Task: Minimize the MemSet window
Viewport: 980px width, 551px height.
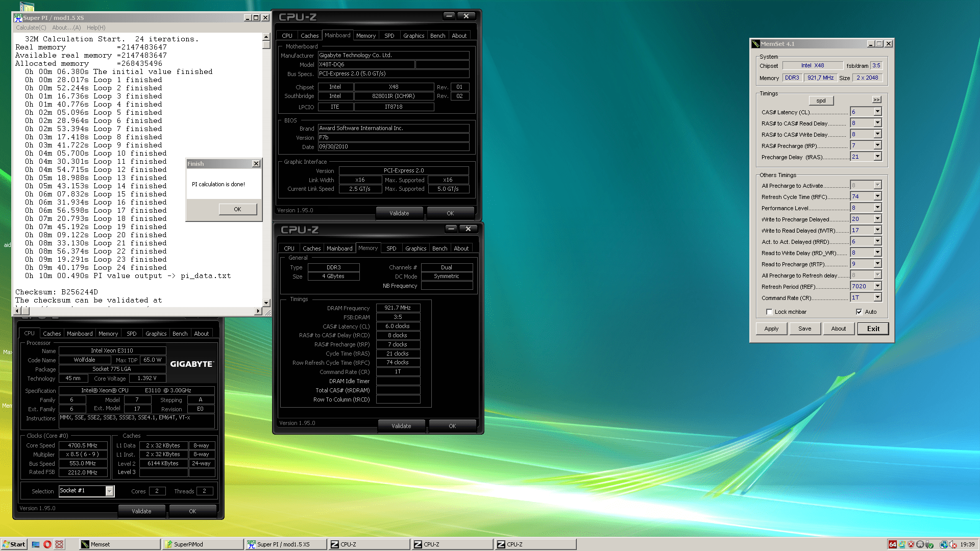Action: pyautogui.click(x=871, y=44)
